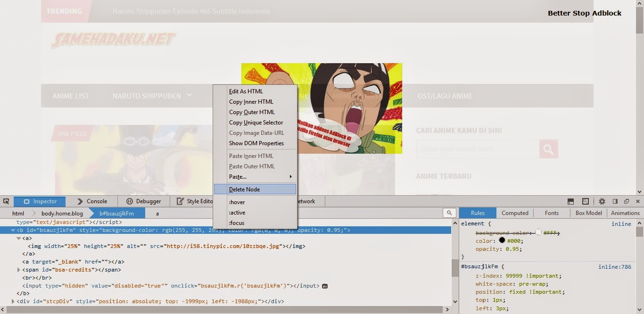Expand the span bsa-credits node
This screenshot has width=644, height=314.
point(19,270)
